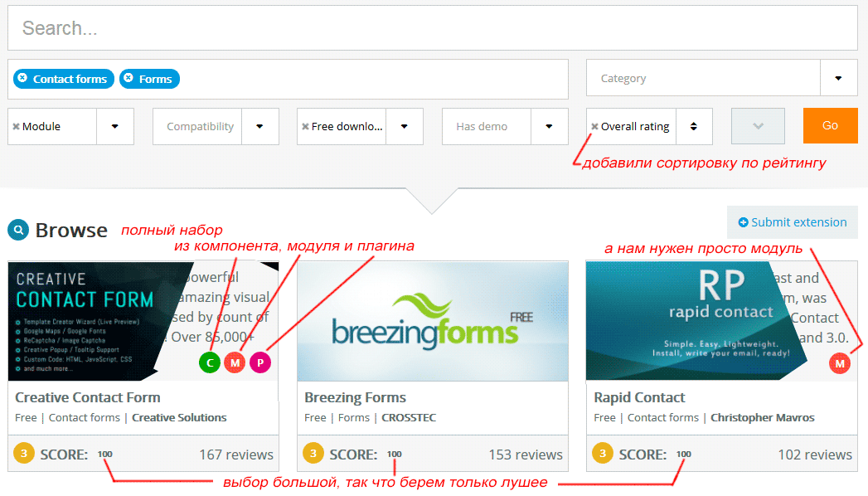Click Forms category under Breezing Forms

coord(354,417)
